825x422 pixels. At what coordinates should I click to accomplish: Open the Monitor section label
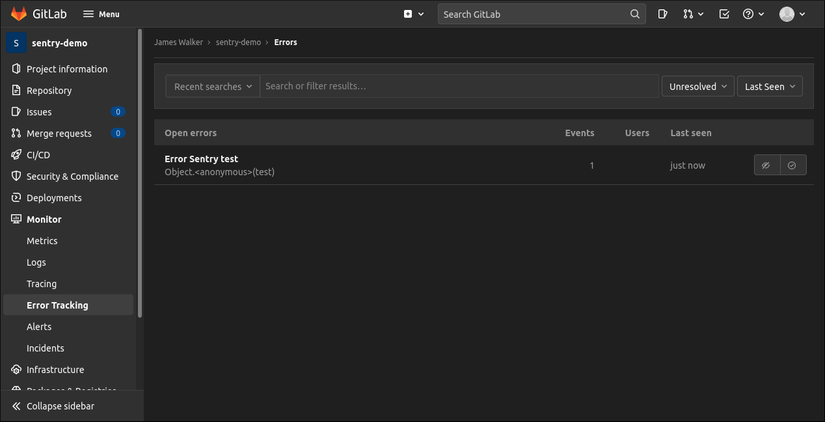click(44, 219)
